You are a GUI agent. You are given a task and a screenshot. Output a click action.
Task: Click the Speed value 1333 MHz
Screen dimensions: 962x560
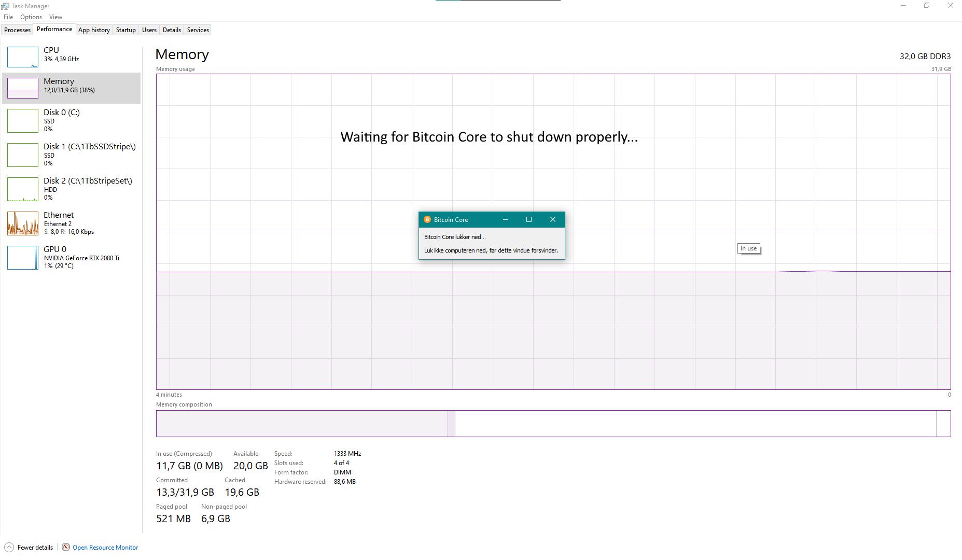[347, 454]
